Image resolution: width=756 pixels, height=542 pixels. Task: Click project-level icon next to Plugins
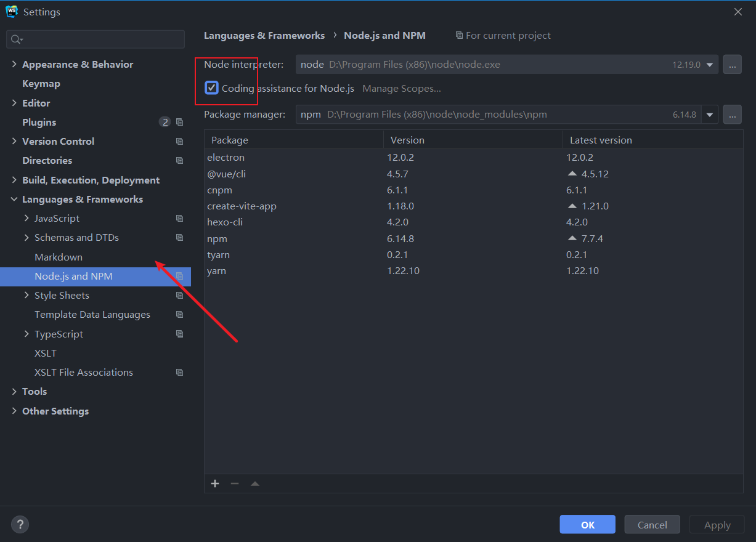click(179, 122)
